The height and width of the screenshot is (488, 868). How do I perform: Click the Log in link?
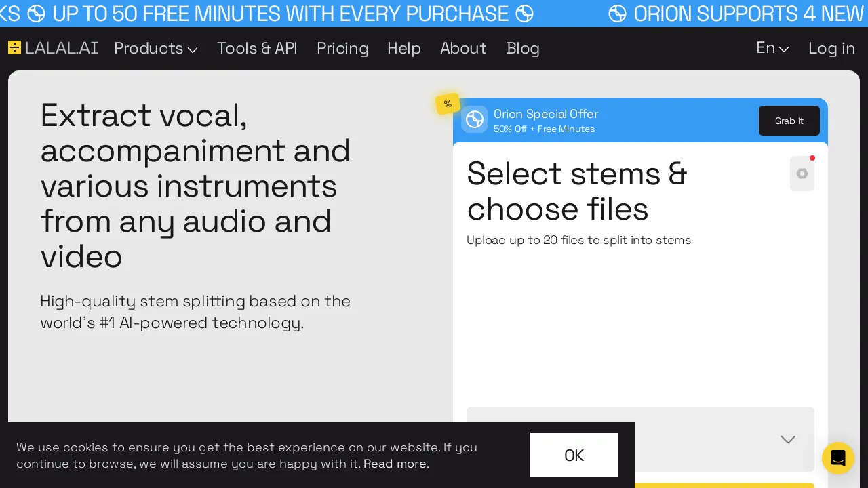(831, 48)
